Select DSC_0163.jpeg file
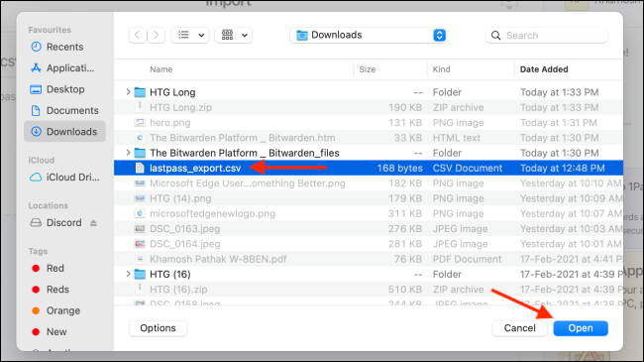The height and width of the screenshot is (362, 644). point(369,229)
